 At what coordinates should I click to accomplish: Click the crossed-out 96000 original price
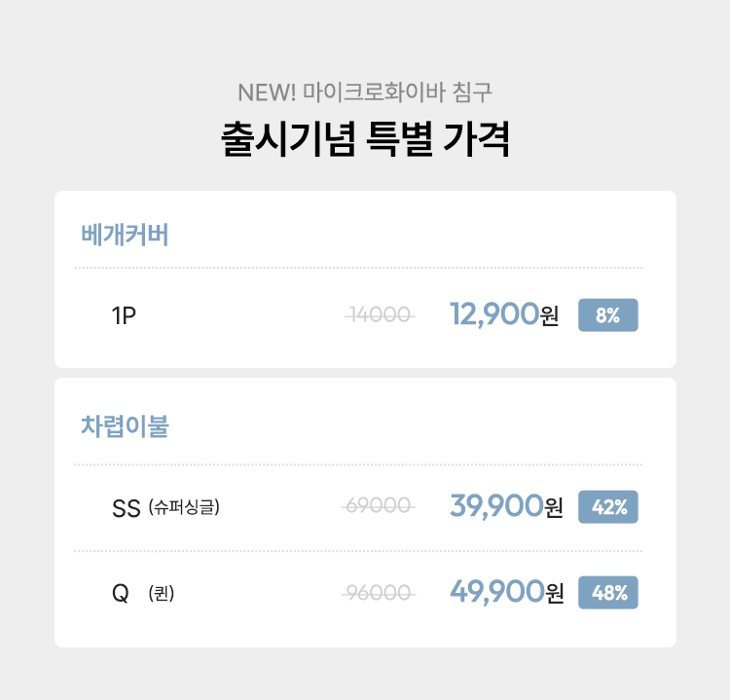coord(380,592)
